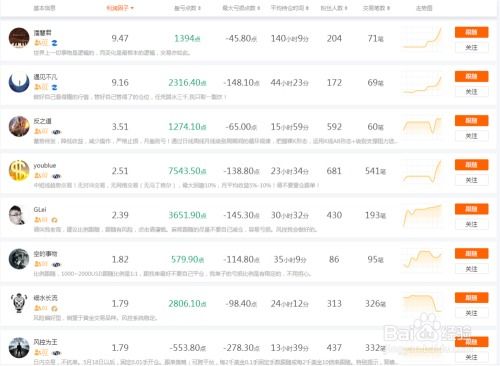Follow first trader with orange 跟随 button
Image resolution: width=500 pixels, height=366 pixels.
(x=471, y=32)
